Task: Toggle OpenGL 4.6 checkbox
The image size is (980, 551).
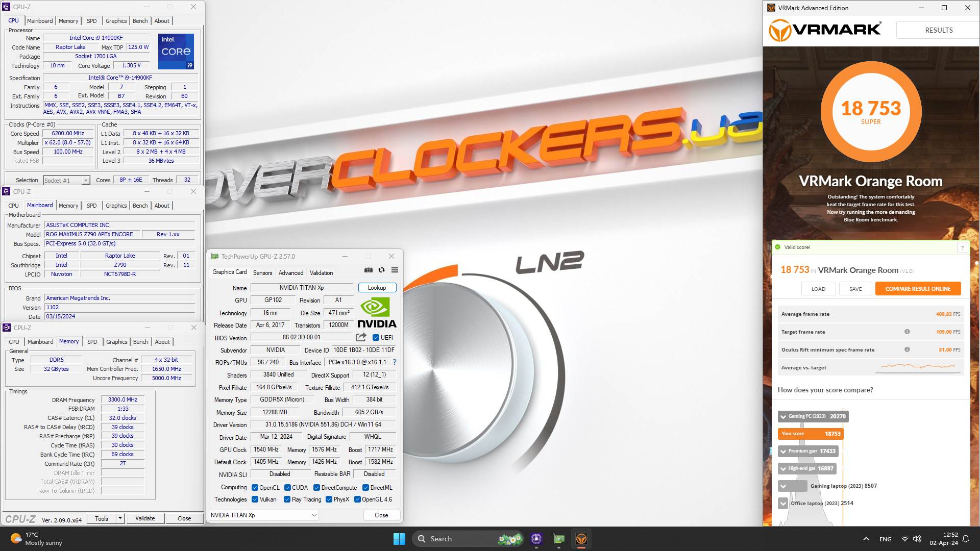Action: pyautogui.click(x=357, y=499)
